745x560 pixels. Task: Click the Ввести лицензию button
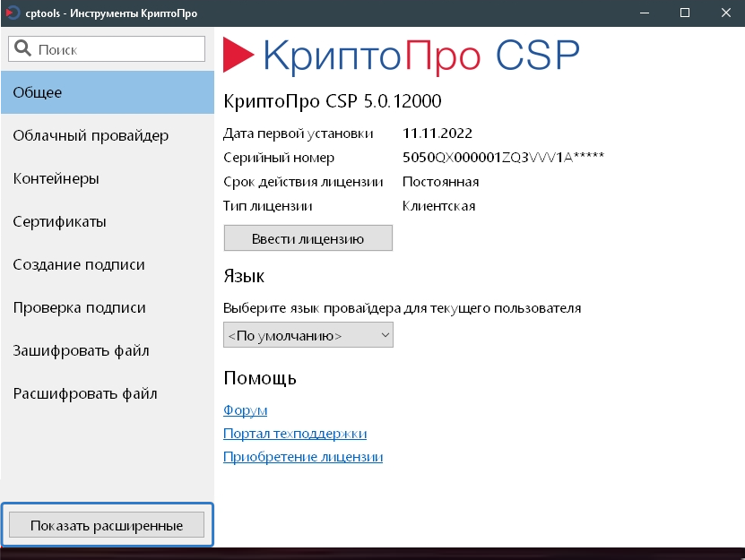point(308,238)
